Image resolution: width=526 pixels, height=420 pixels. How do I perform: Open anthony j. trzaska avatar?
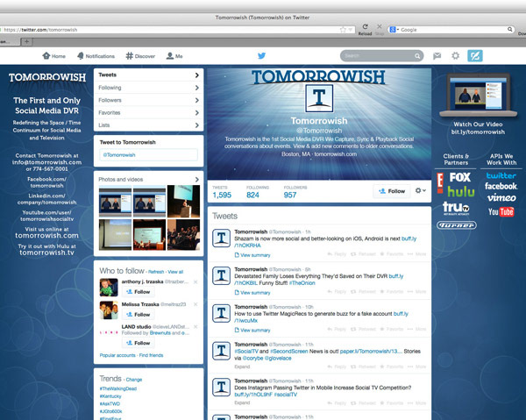pos(109,288)
